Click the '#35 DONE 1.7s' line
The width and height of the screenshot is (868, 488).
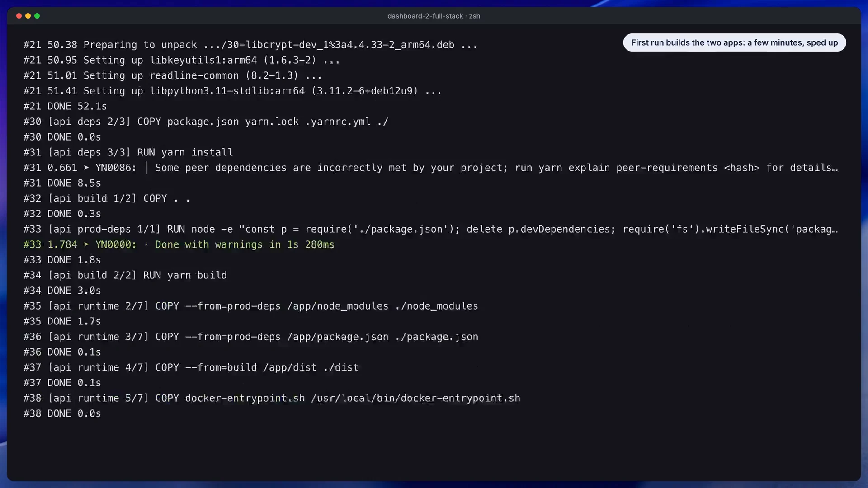[x=62, y=321]
